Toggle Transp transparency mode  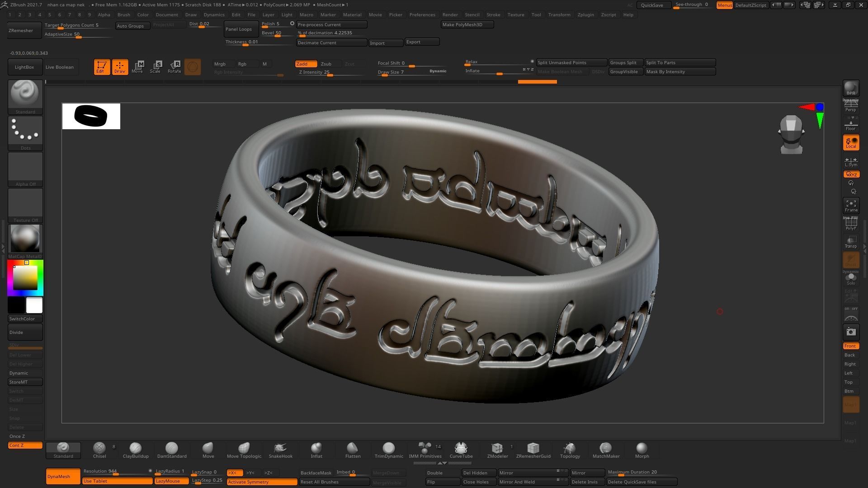(851, 242)
